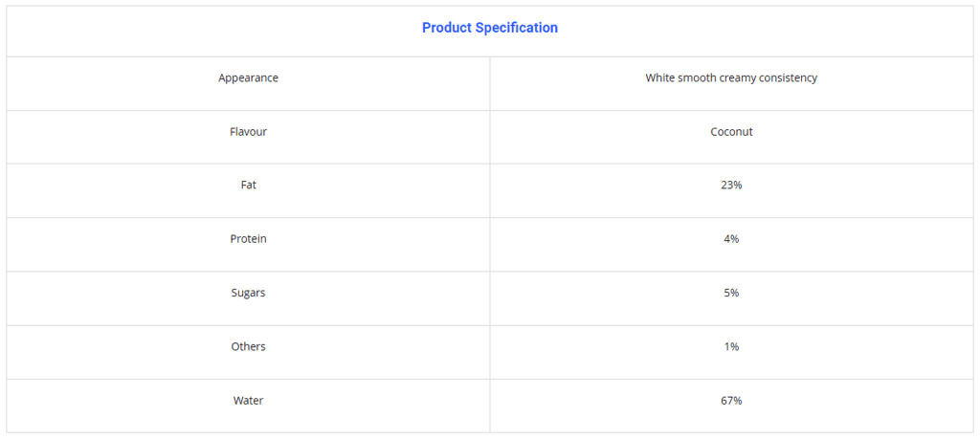Viewport: 980px width, 439px height.
Task: Select the Water row label
Action: point(248,401)
